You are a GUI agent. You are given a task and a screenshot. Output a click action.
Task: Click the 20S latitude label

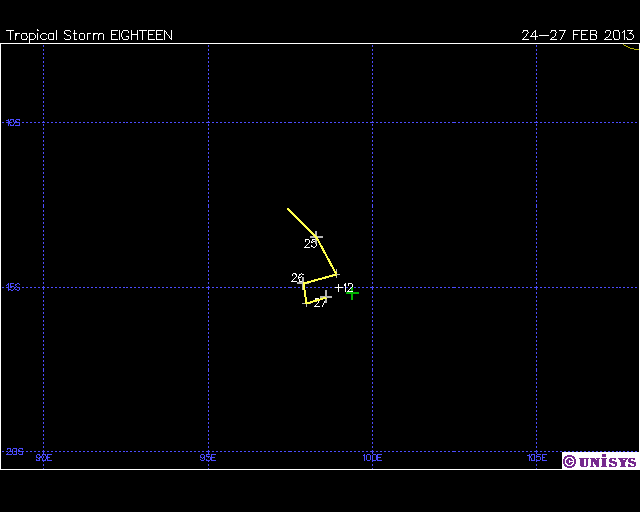[13, 452]
